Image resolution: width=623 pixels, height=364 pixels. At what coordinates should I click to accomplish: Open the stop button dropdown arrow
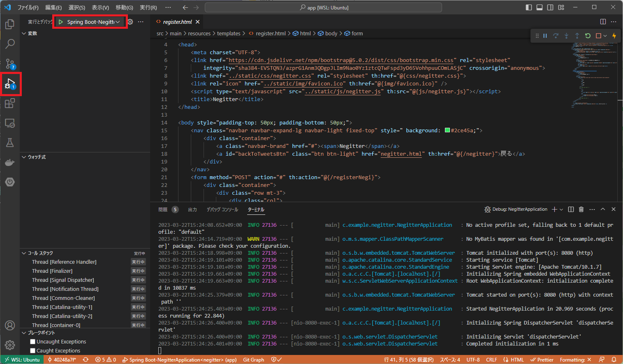click(605, 36)
